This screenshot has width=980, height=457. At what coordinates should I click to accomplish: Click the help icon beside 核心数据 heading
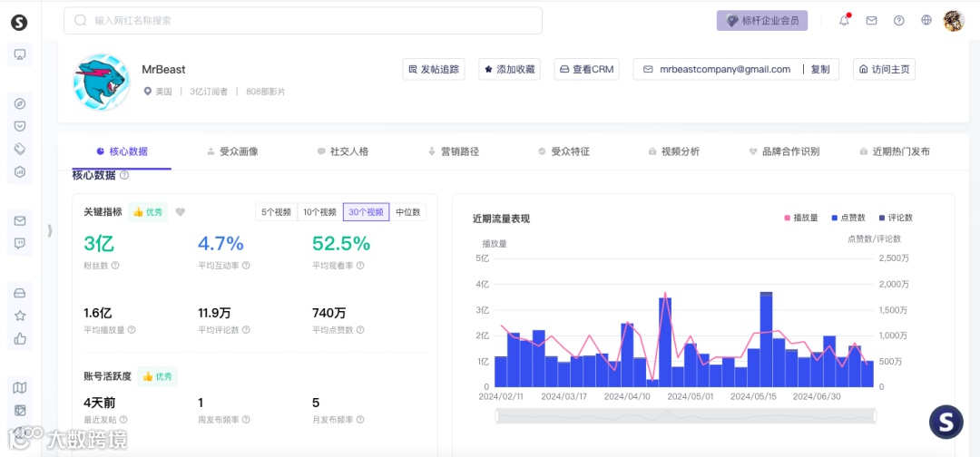pos(124,175)
